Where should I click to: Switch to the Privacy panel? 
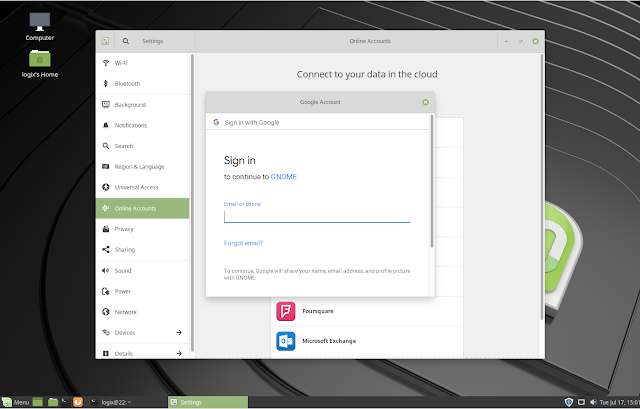pos(124,229)
